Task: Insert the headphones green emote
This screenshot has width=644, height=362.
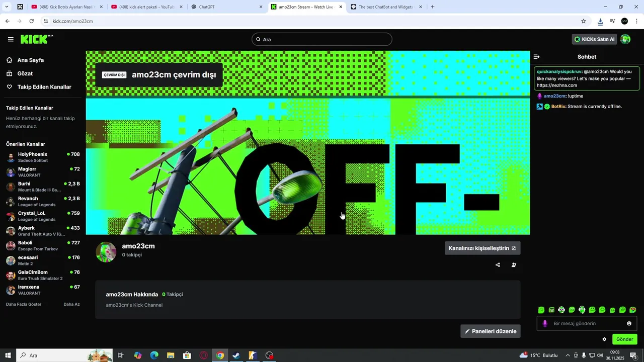Action: 582,310
